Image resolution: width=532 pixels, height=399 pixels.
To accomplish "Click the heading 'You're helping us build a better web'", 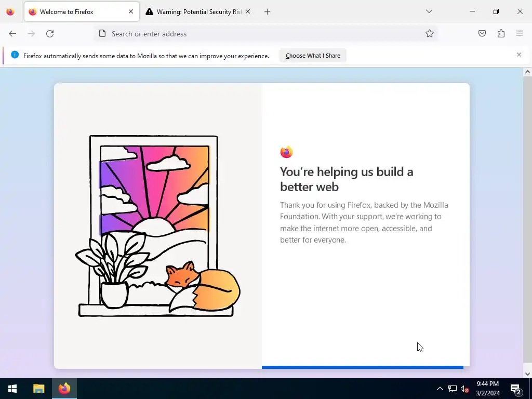I will [x=347, y=179].
